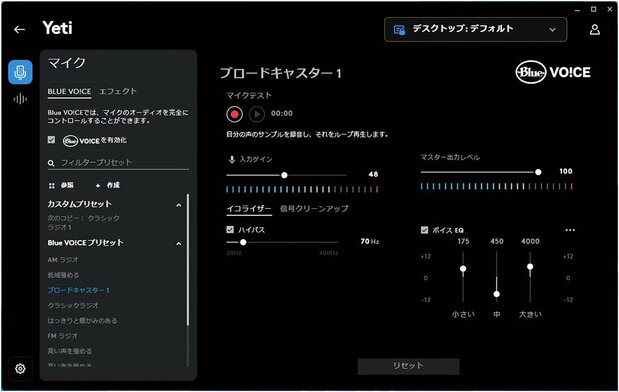Open the デスクトップ: デフォルト profile dropdown
The width and height of the screenshot is (619, 392).
475,30
